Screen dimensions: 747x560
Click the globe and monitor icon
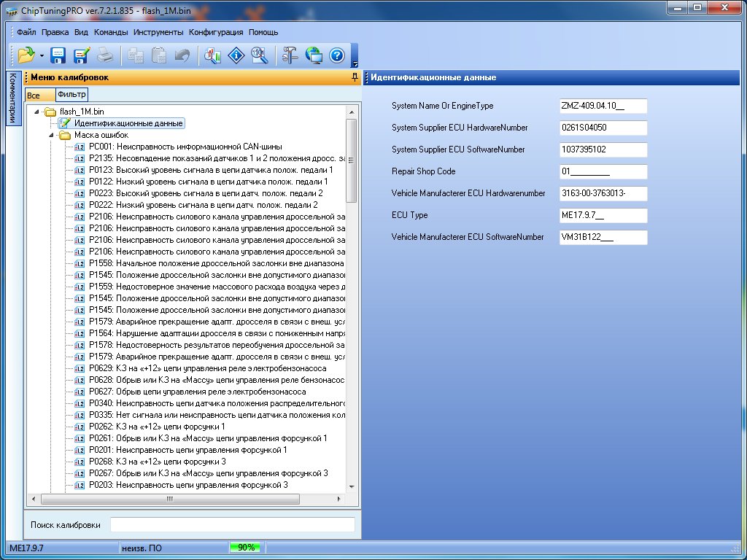click(314, 55)
